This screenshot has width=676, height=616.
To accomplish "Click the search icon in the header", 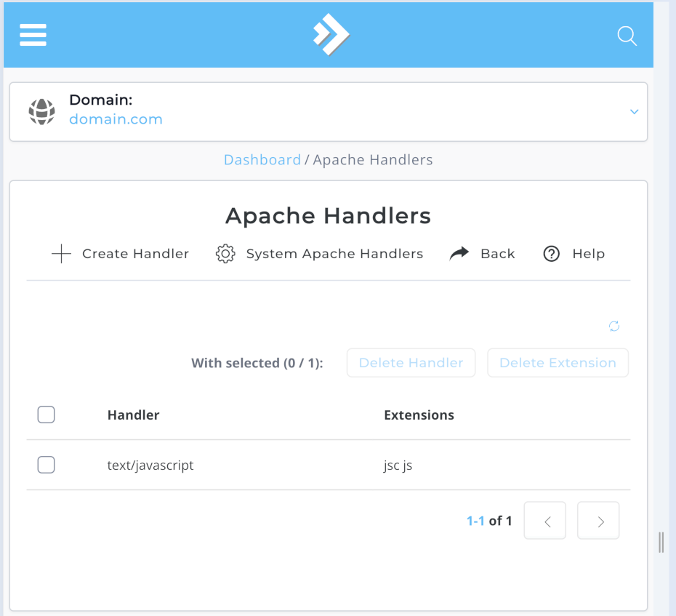I will (626, 35).
